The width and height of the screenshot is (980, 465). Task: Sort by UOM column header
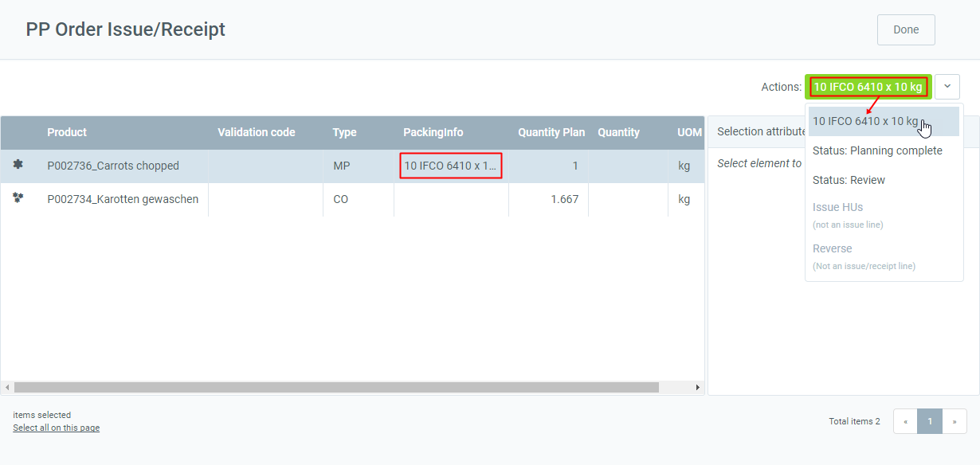tap(689, 132)
